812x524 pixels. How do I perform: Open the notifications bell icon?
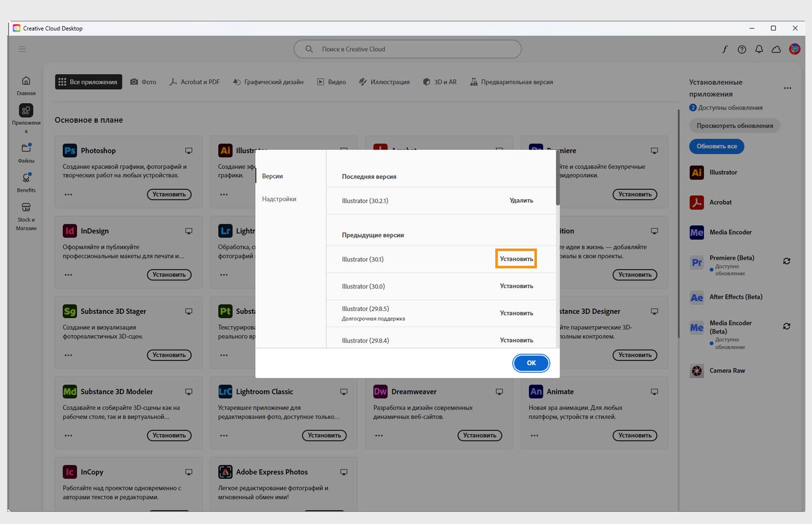759,49
